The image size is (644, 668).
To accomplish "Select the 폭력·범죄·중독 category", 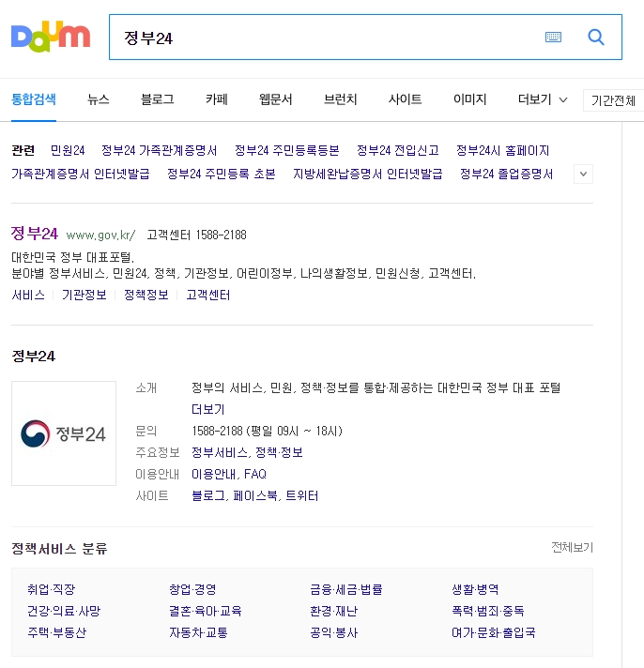I will click(x=488, y=611).
